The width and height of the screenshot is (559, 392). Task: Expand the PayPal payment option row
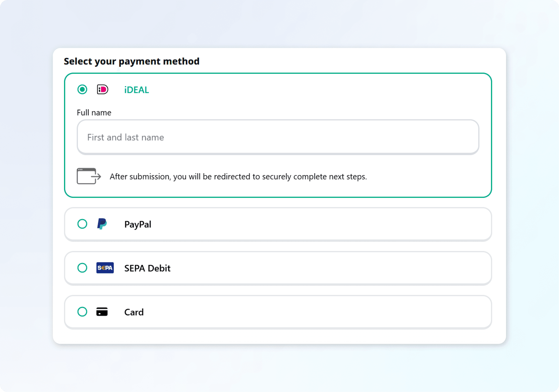pos(309,224)
